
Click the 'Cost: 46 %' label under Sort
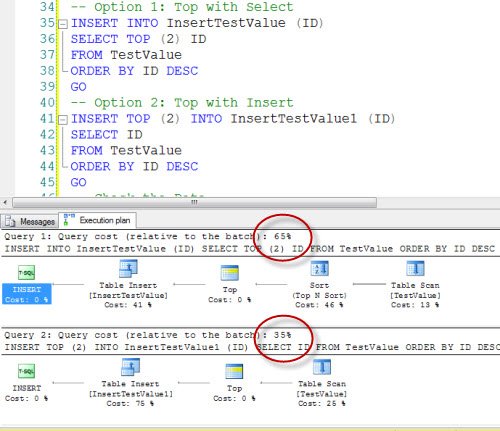click(x=319, y=305)
